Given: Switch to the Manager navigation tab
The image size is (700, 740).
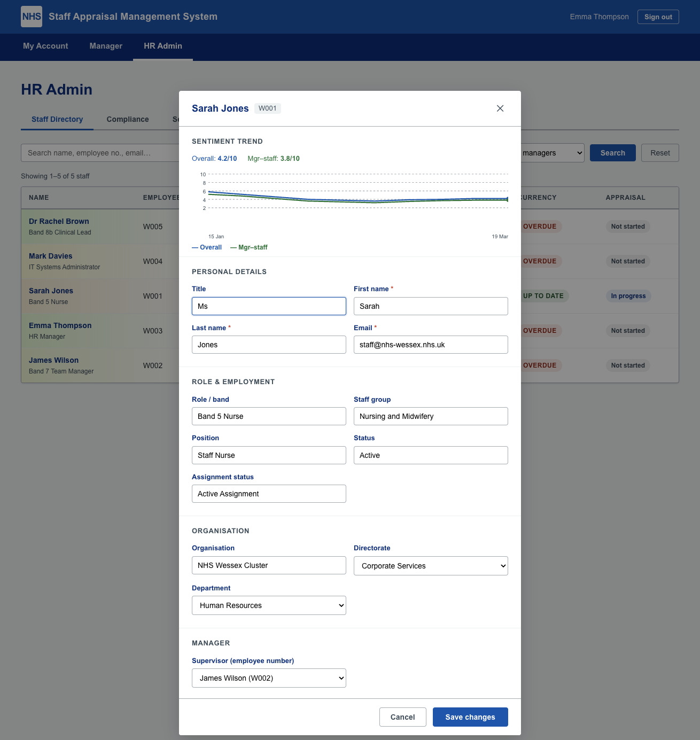Looking at the screenshot, I should pyautogui.click(x=105, y=46).
